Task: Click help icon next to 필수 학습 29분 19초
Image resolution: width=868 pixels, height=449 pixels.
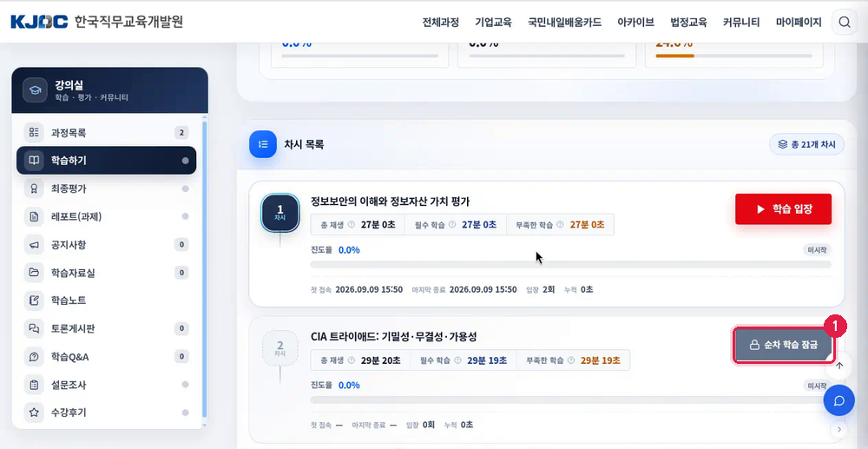Action: (457, 360)
